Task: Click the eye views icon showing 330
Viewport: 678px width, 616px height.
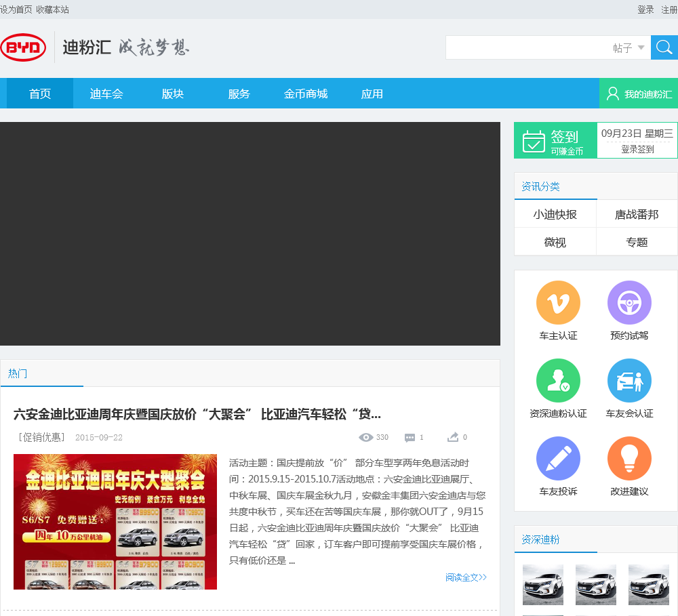Action: pos(366,438)
